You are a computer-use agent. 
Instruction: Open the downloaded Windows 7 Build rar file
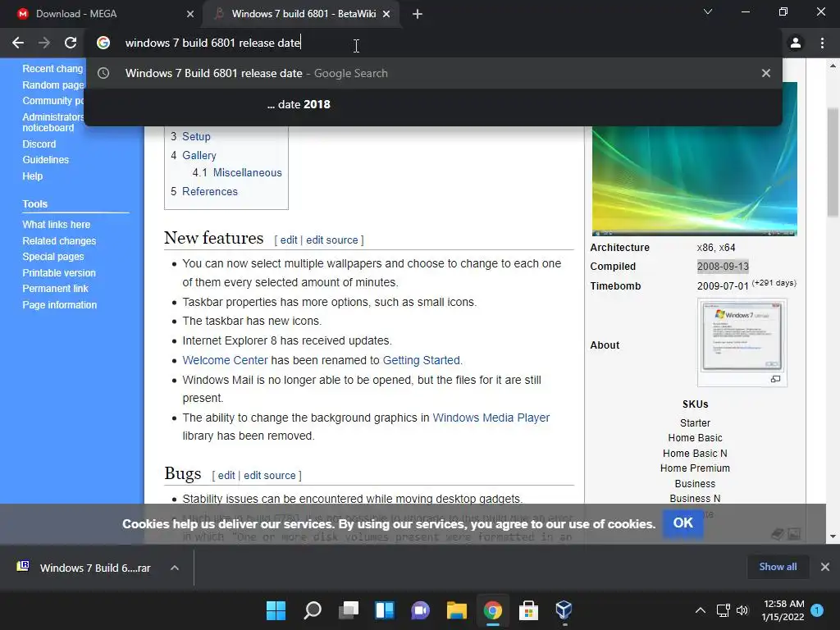[84, 568]
